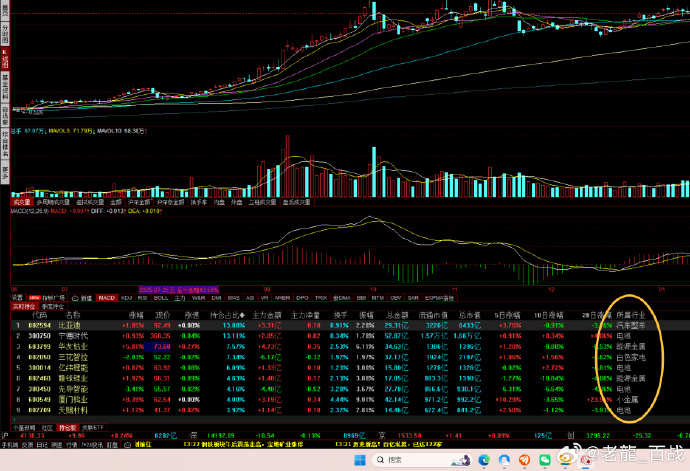Sort by 主力金额 column header
This screenshot has height=471, width=690.
coord(267,315)
